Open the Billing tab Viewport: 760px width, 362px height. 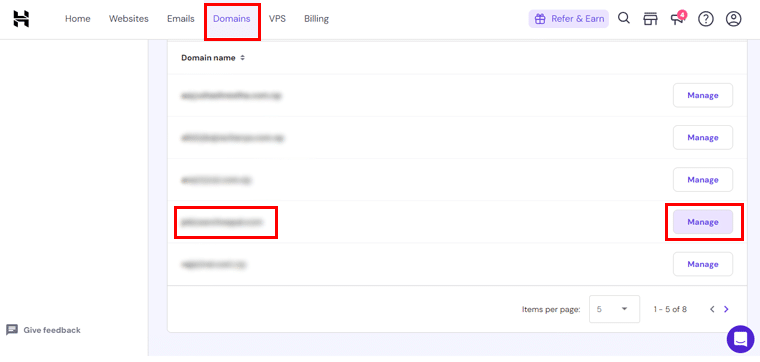[x=317, y=19]
